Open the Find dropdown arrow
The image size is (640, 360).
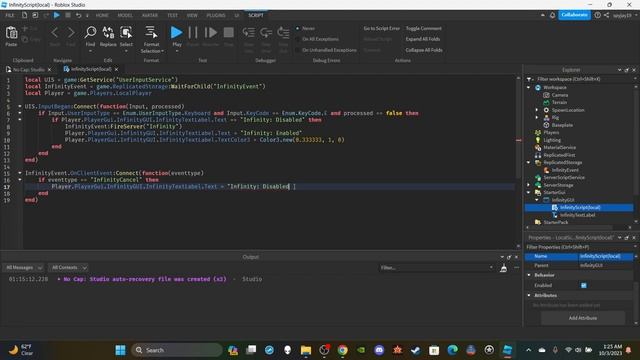90,51
